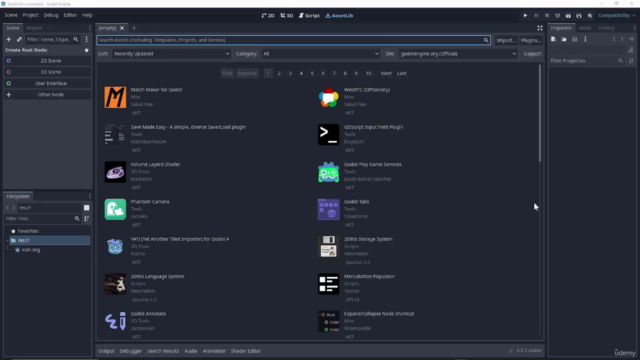Open Godot Play Game Services icon
Screen dimensions: 640x360
(329, 172)
